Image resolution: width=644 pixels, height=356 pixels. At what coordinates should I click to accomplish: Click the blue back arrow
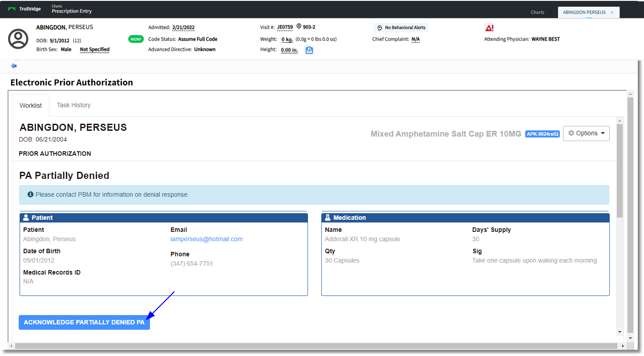(x=14, y=66)
